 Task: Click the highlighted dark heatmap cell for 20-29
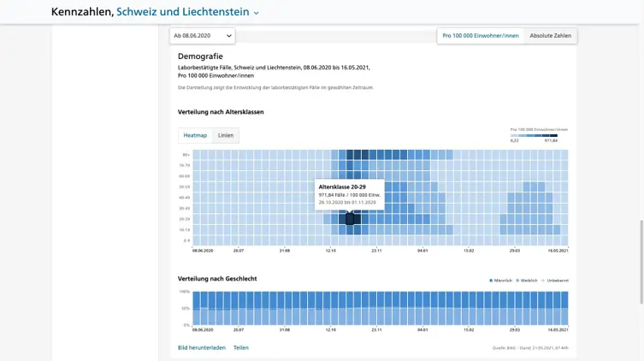click(x=351, y=219)
